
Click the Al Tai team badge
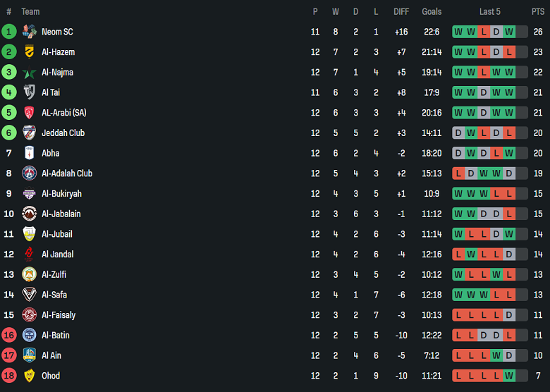29,92
